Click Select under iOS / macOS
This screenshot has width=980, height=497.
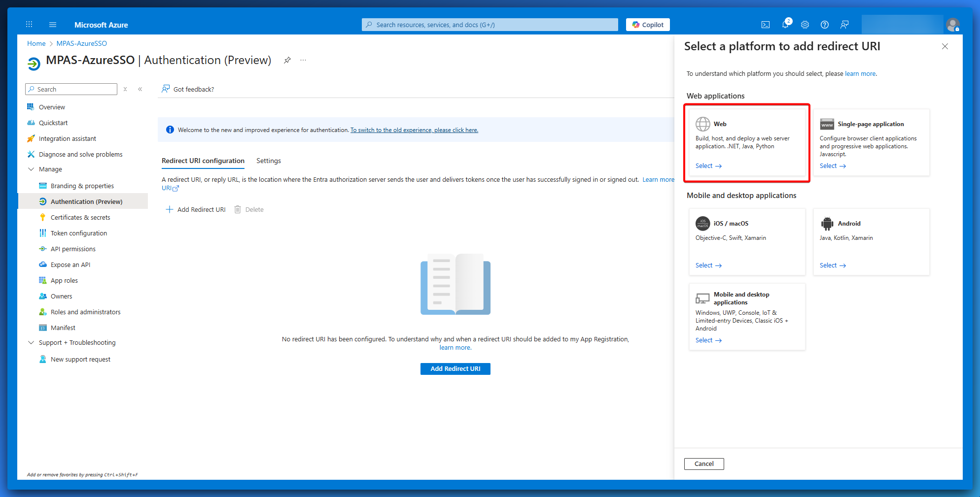pyautogui.click(x=709, y=265)
